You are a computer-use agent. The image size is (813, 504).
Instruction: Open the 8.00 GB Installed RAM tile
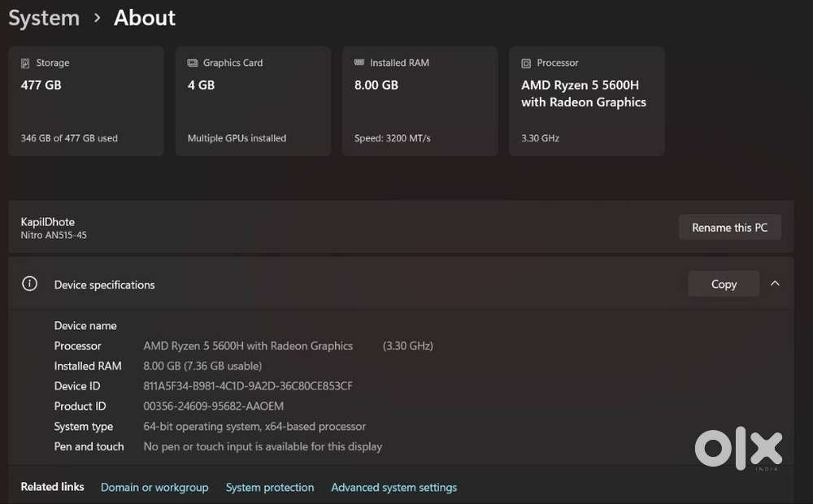tap(420, 102)
